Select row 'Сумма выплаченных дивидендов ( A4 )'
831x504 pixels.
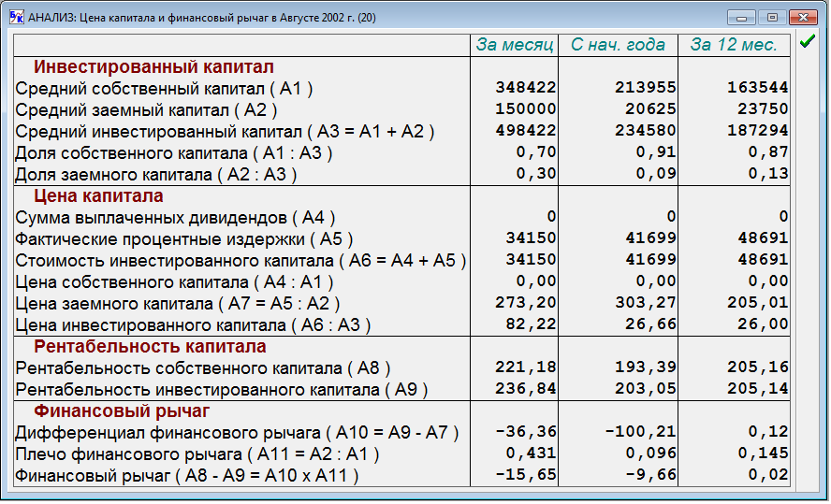401,218
